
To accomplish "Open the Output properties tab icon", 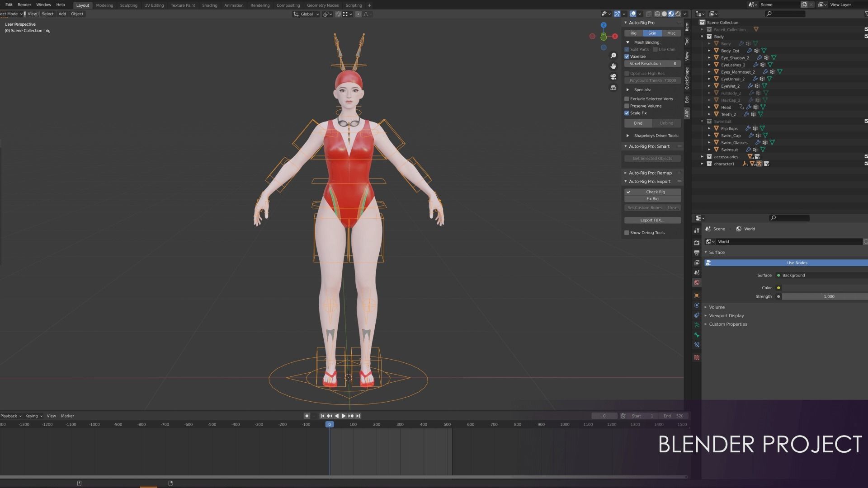I will click(x=697, y=253).
